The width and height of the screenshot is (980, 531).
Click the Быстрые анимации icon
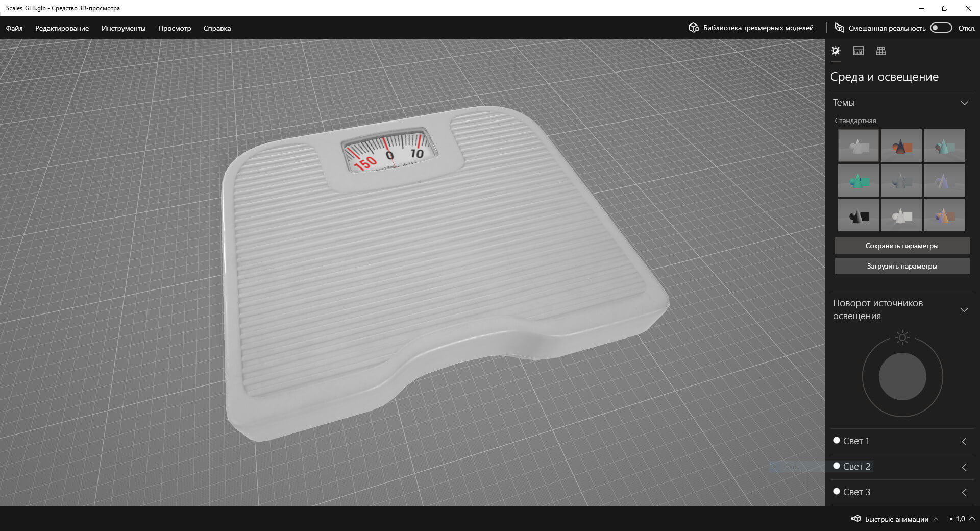coord(856,519)
